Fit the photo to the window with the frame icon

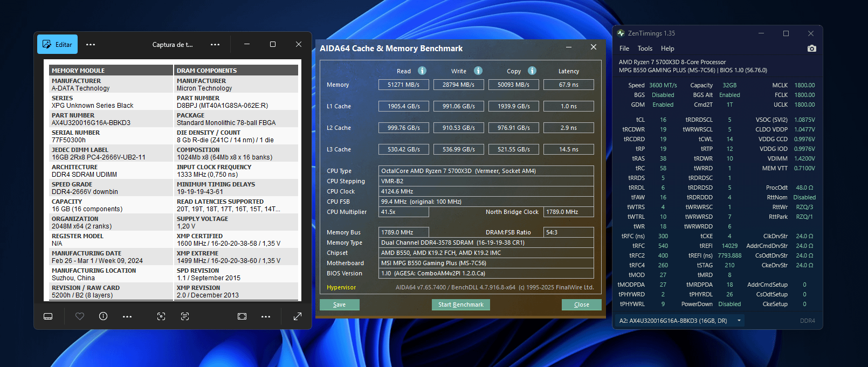point(242,316)
